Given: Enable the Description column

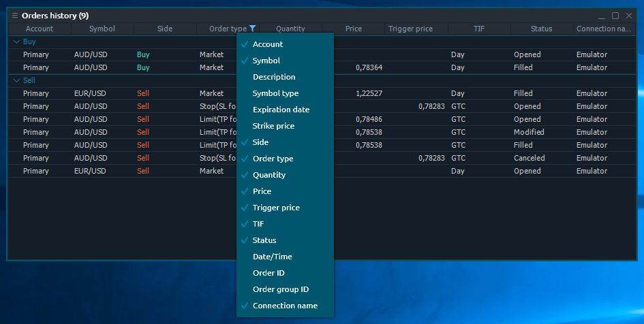Looking at the screenshot, I should pos(274,77).
